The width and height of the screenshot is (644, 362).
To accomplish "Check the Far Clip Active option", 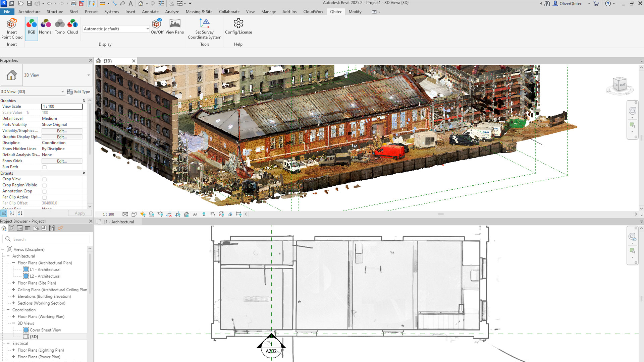I will pos(44,197).
